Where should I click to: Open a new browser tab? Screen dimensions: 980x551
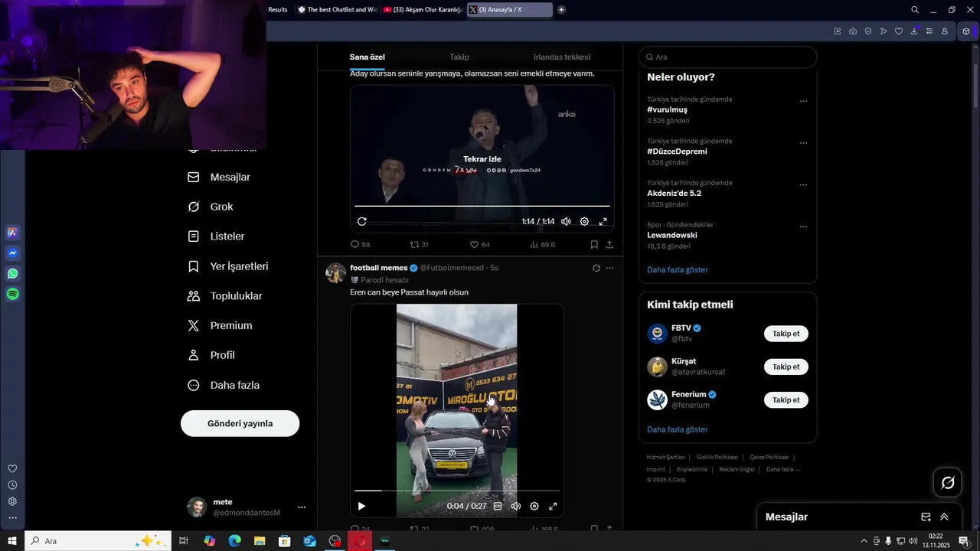(x=561, y=10)
